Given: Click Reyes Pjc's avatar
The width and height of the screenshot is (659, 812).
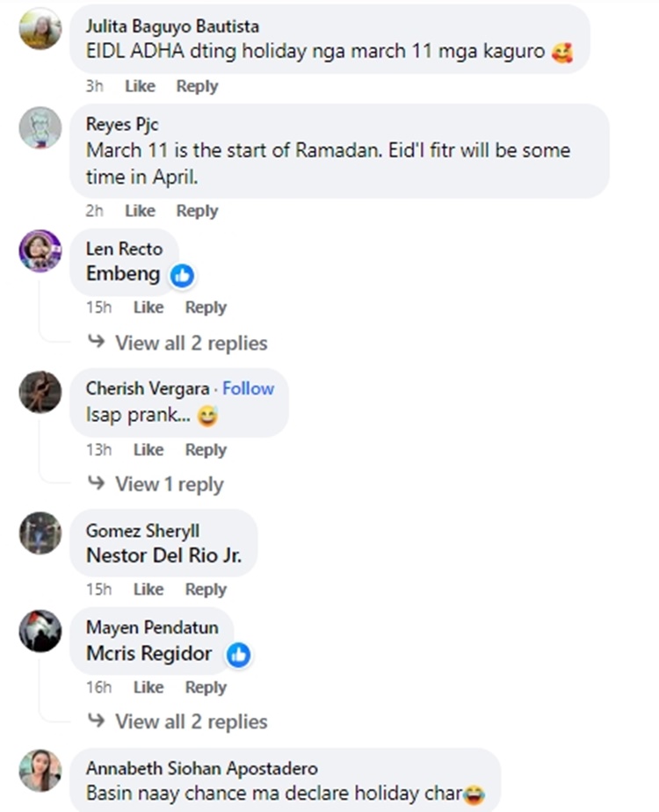Looking at the screenshot, I should click(40, 128).
